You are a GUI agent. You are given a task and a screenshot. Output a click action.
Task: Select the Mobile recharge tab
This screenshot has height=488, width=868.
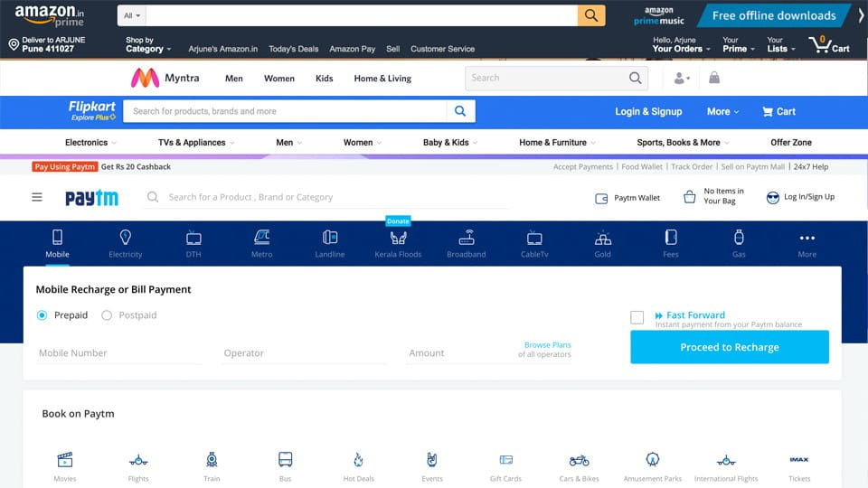57,243
